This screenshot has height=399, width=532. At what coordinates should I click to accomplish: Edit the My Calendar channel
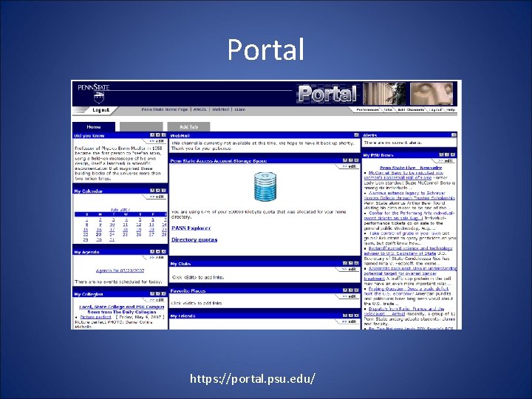tap(157, 197)
